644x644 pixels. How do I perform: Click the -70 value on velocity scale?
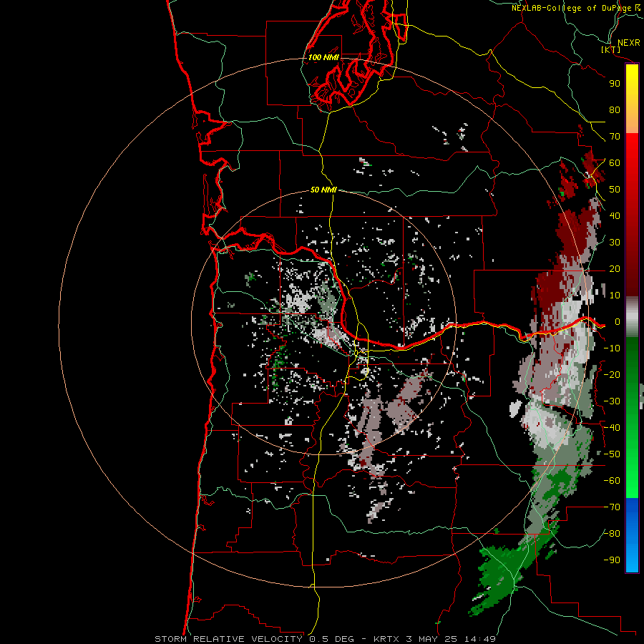coord(612,507)
